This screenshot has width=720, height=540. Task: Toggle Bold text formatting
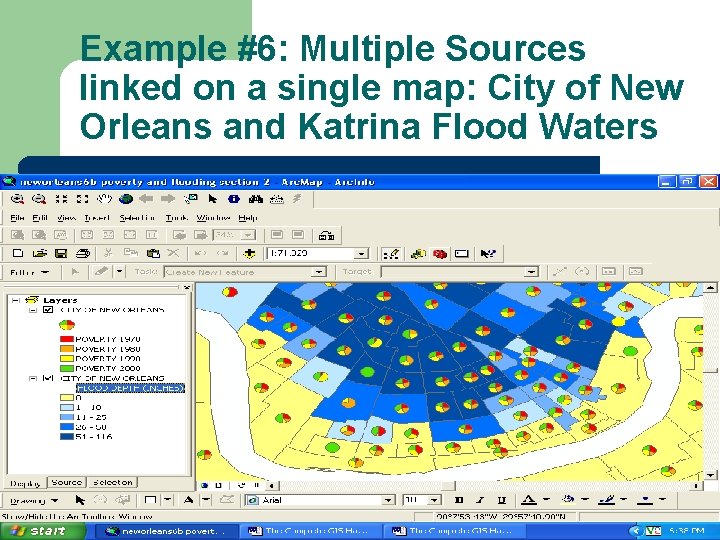click(x=458, y=500)
